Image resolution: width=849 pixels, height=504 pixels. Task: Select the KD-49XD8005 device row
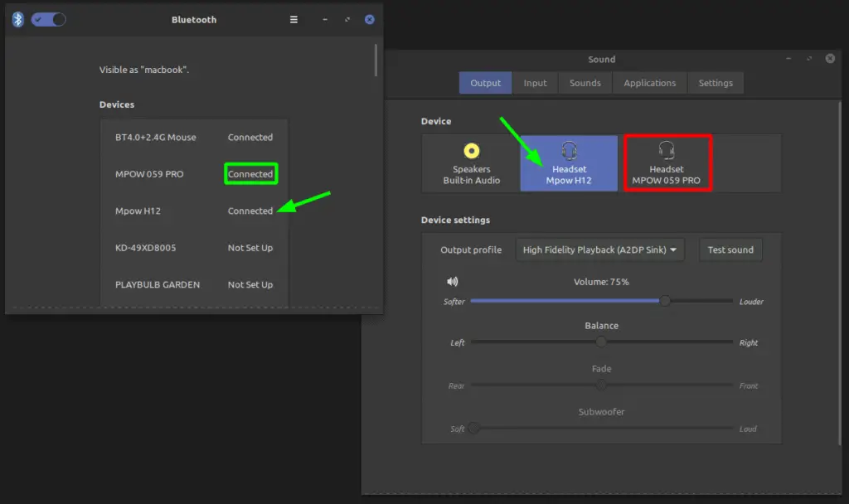194,248
